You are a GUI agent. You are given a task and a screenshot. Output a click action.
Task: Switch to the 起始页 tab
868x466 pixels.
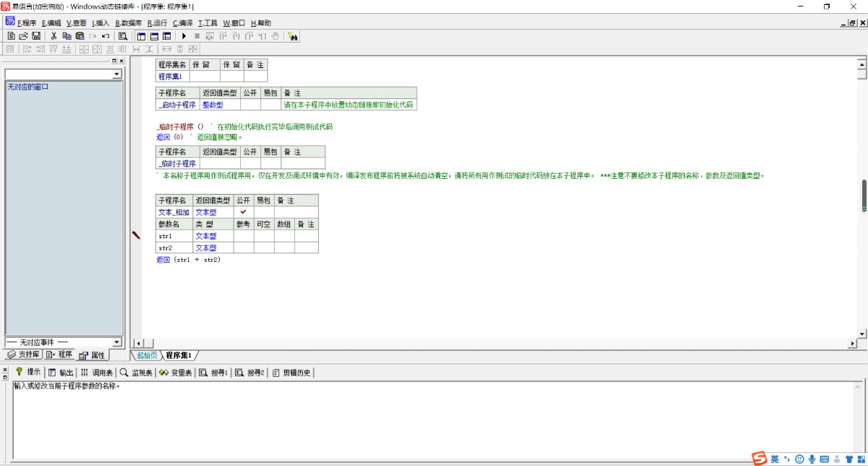coord(147,355)
